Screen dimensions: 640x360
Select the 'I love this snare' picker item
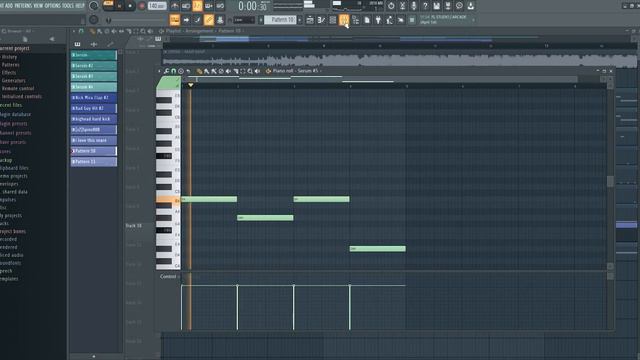pos(94,140)
